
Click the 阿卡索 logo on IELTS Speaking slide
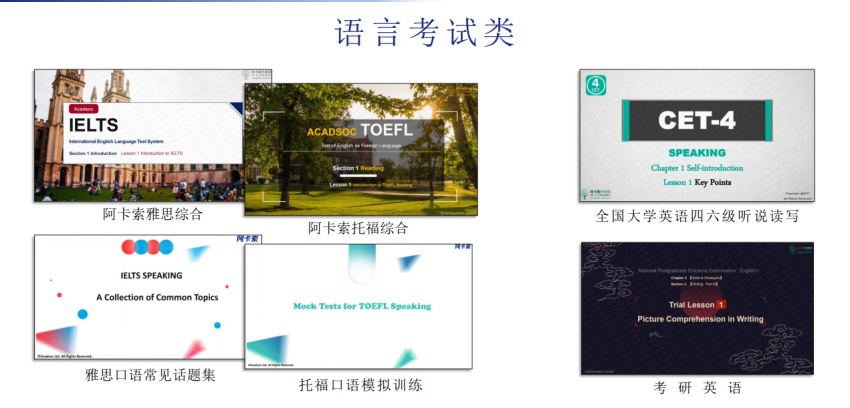pyautogui.click(x=247, y=238)
